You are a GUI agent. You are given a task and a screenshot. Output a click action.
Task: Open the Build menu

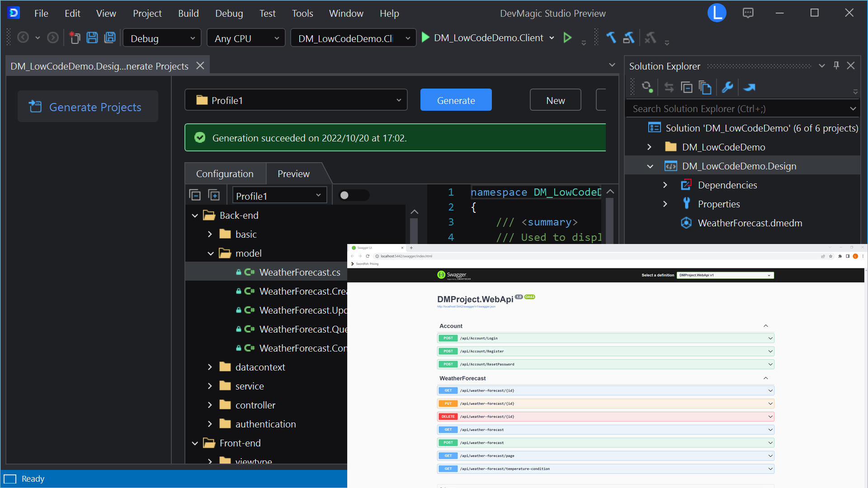tap(189, 13)
